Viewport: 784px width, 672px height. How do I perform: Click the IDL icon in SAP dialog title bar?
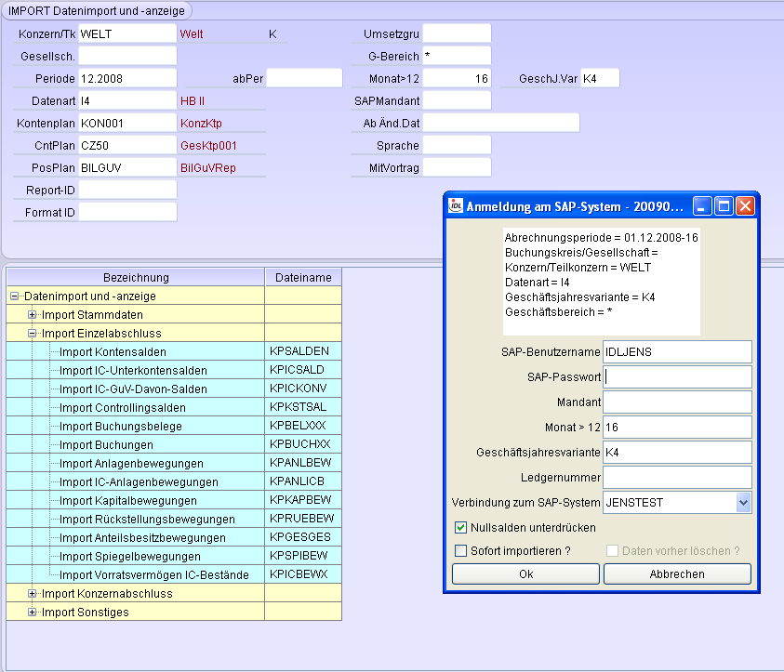coord(456,205)
